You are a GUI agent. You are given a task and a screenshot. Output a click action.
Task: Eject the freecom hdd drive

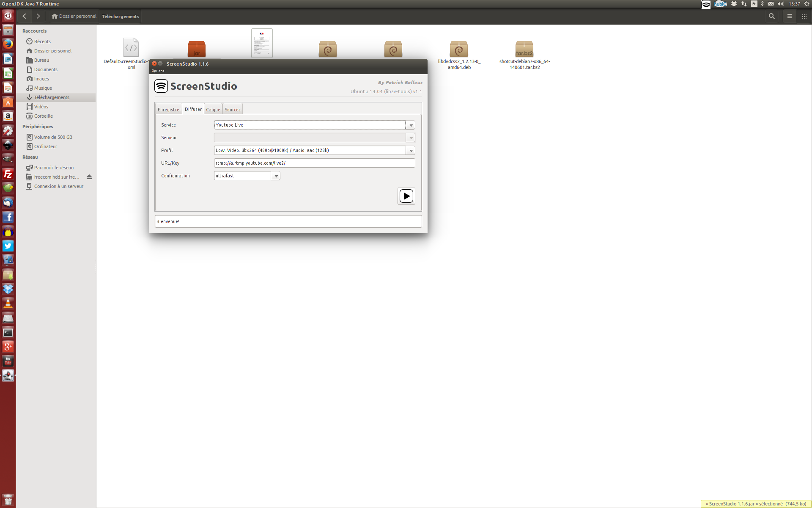click(89, 177)
